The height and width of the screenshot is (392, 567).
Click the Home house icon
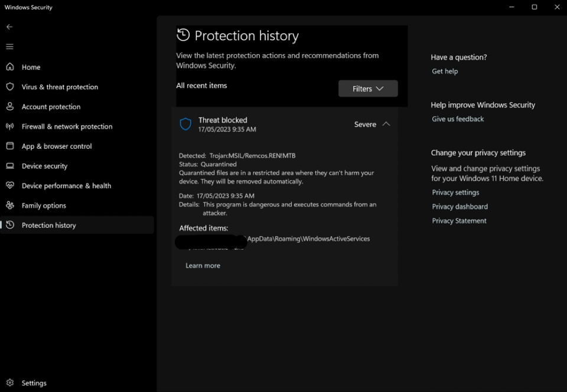tap(10, 67)
